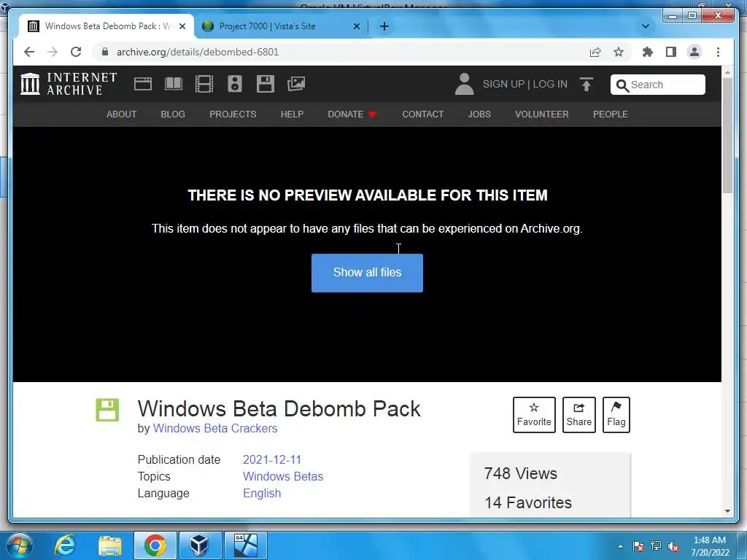The width and height of the screenshot is (747, 560).
Task: Click the English language link
Action: [x=262, y=493]
